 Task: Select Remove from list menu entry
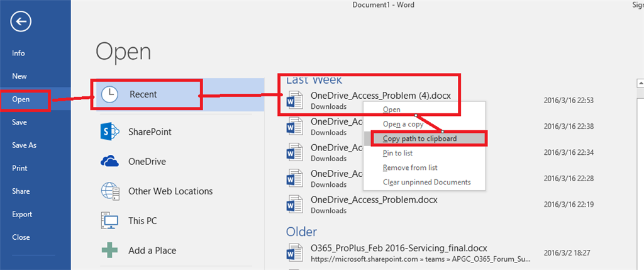point(425,167)
